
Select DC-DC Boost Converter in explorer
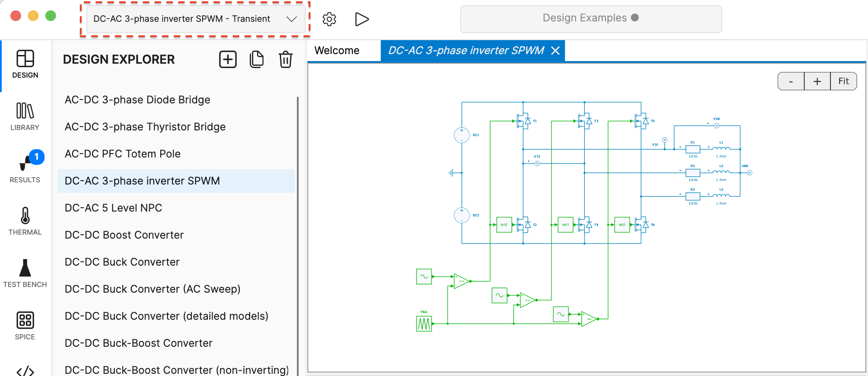click(x=124, y=235)
